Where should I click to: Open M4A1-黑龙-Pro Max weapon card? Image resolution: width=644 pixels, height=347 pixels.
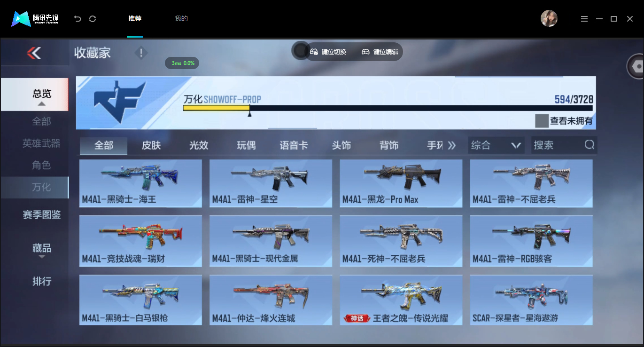[x=401, y=183]
